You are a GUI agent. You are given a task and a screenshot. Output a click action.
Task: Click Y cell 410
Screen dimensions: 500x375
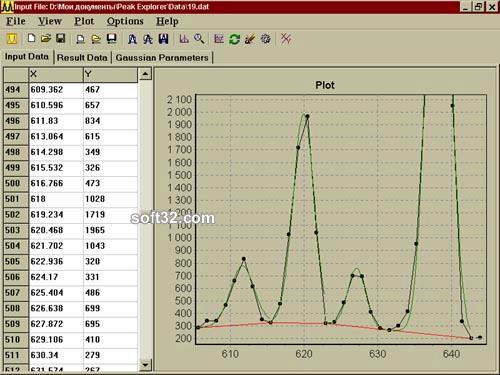coord(110,340)
